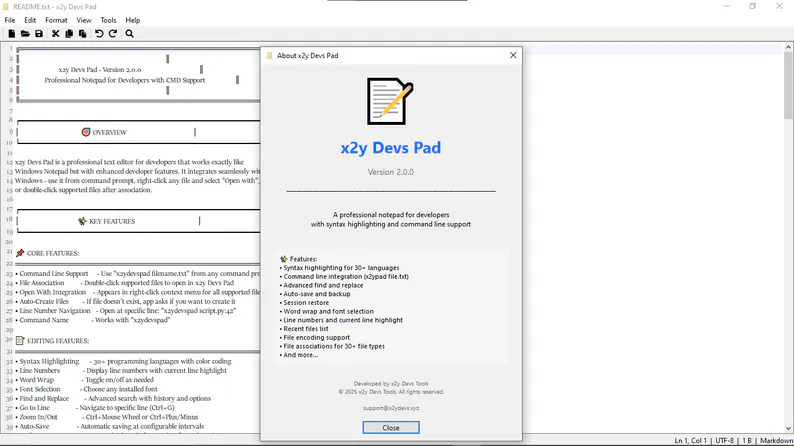The image size is (794, 446).
Task: Dismiss About dialog with X button
Action: click(x=513, y=55)
